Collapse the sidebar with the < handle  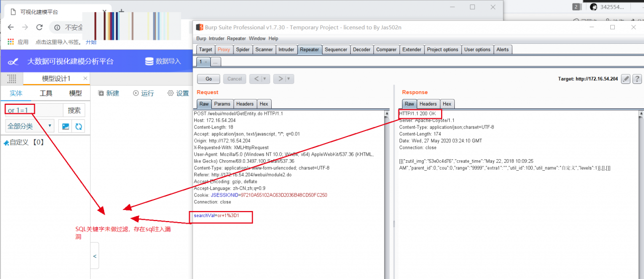[95, 256]
